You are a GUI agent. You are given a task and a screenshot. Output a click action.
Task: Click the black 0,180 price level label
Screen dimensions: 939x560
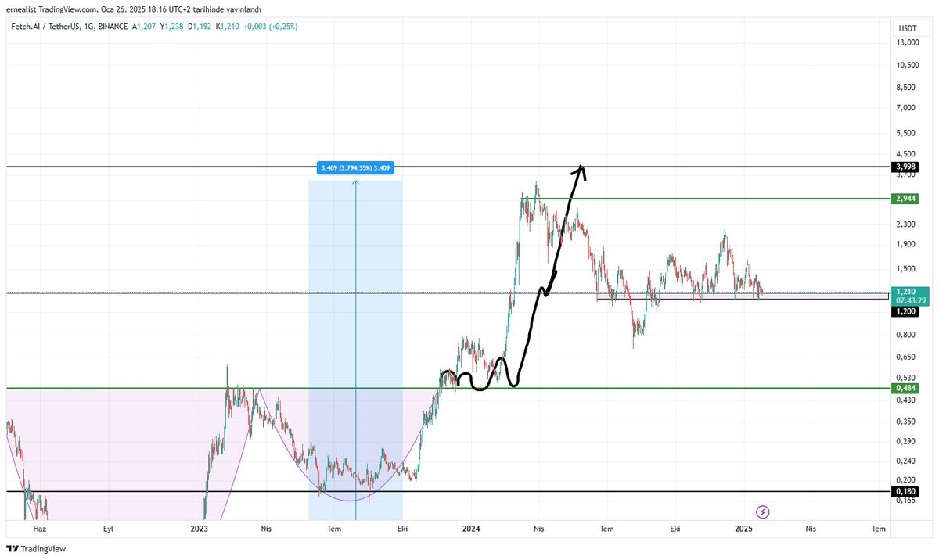pyautogui.click(x=905, y=491)
